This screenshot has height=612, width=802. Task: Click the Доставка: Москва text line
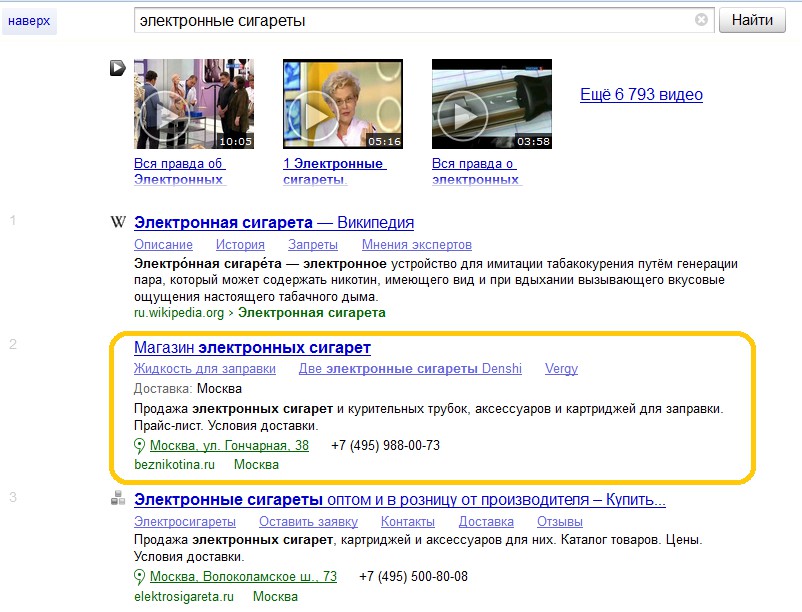[x=188, y=389]
